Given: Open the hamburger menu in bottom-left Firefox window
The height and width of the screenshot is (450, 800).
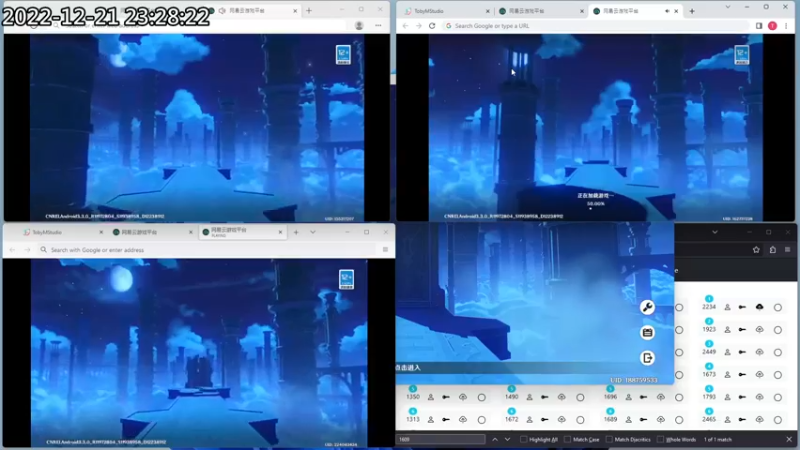Looking at the screenshot, I should [x=385, y=249].
